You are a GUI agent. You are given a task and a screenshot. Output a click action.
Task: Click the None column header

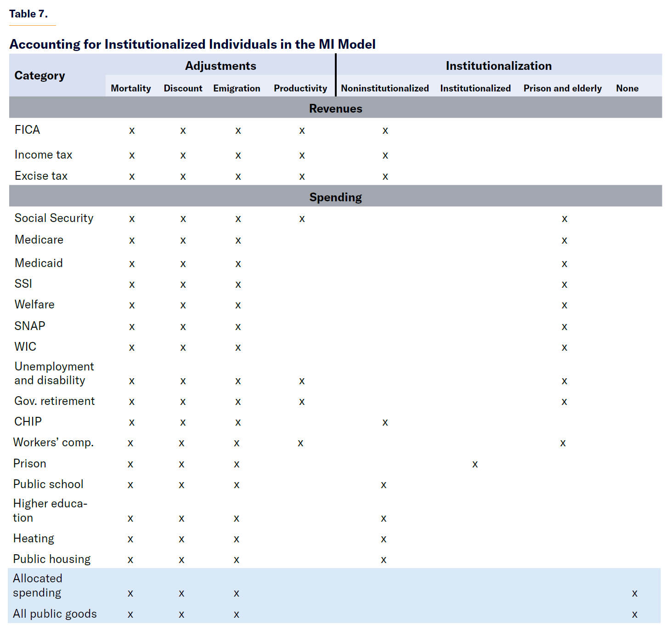click(x=627, y=88)
